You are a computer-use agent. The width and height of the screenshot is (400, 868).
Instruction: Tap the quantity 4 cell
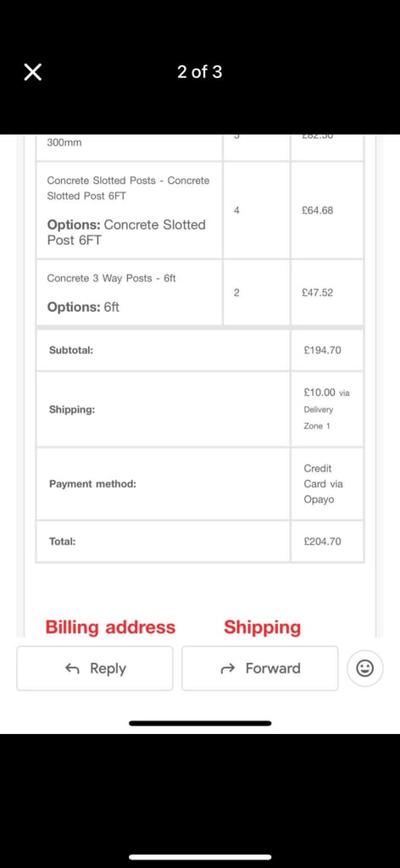click(257, 210)
